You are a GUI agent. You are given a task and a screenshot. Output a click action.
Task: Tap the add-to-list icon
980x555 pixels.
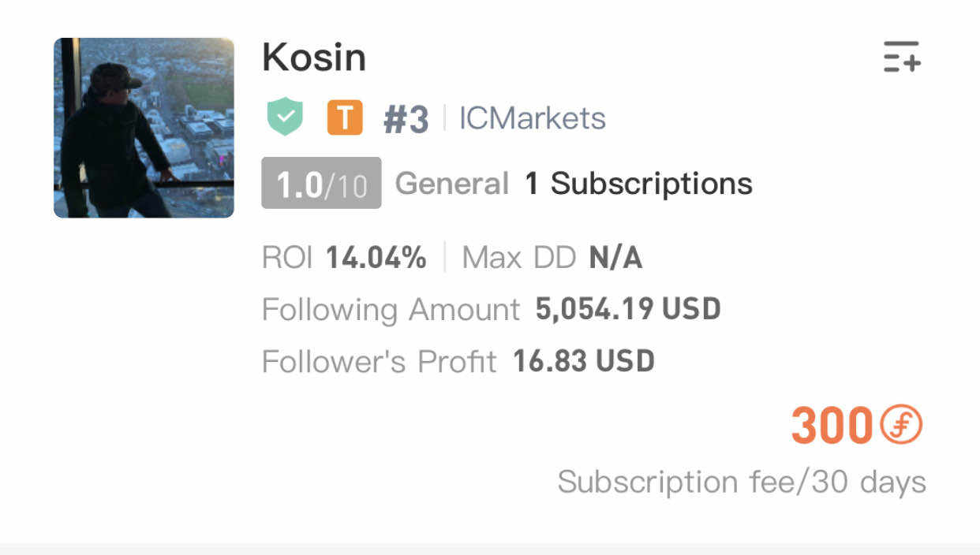coord(902,57)
